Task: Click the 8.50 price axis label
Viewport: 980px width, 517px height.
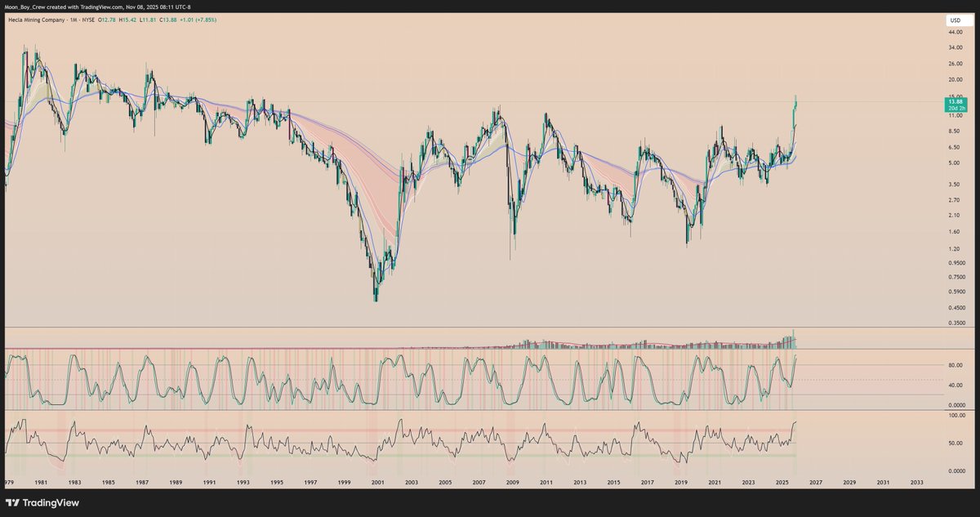Action: [x=954, y=131]
